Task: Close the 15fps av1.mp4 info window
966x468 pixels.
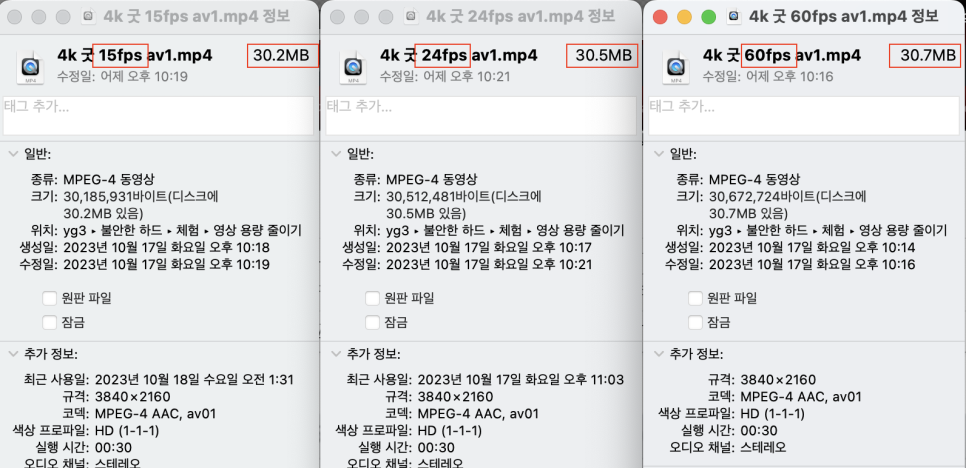Action: (14, 17)
